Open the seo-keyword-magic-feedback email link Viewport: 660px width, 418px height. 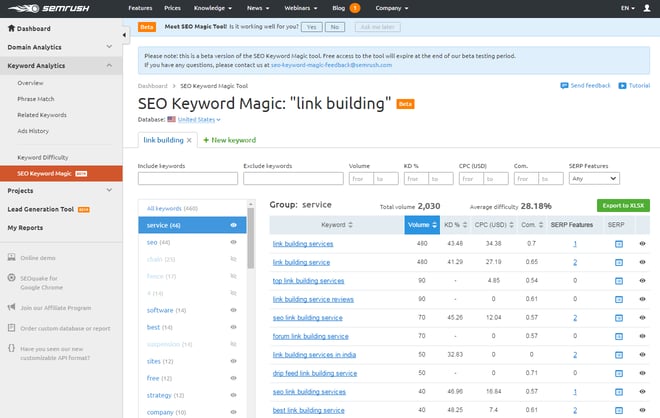click(331, 65)
